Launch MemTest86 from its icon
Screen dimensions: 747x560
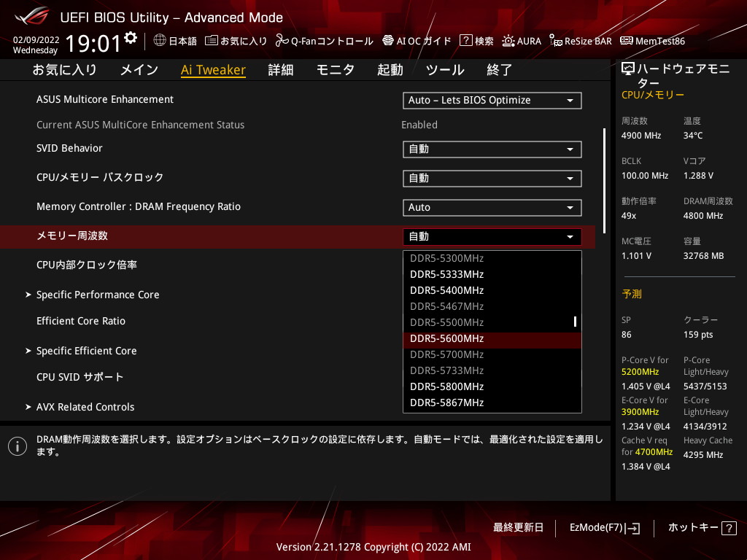(x=627, y=41)
